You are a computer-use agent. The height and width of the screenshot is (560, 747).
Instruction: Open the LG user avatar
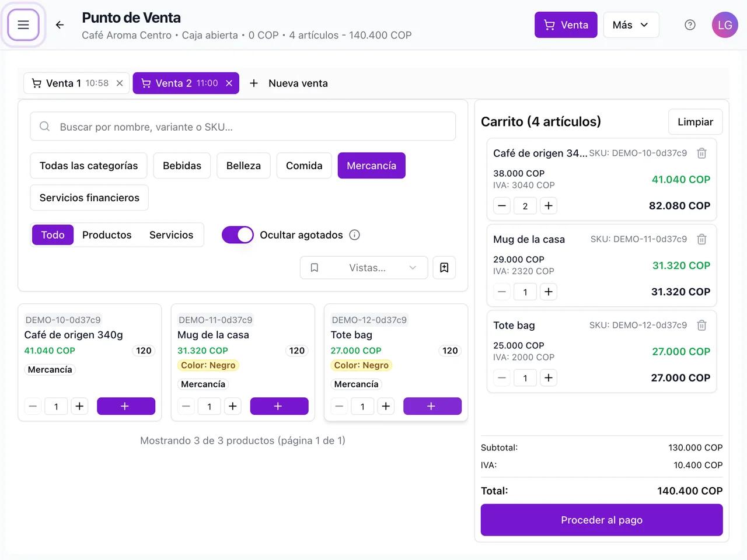pyautogui.click(x=725, y=25)
